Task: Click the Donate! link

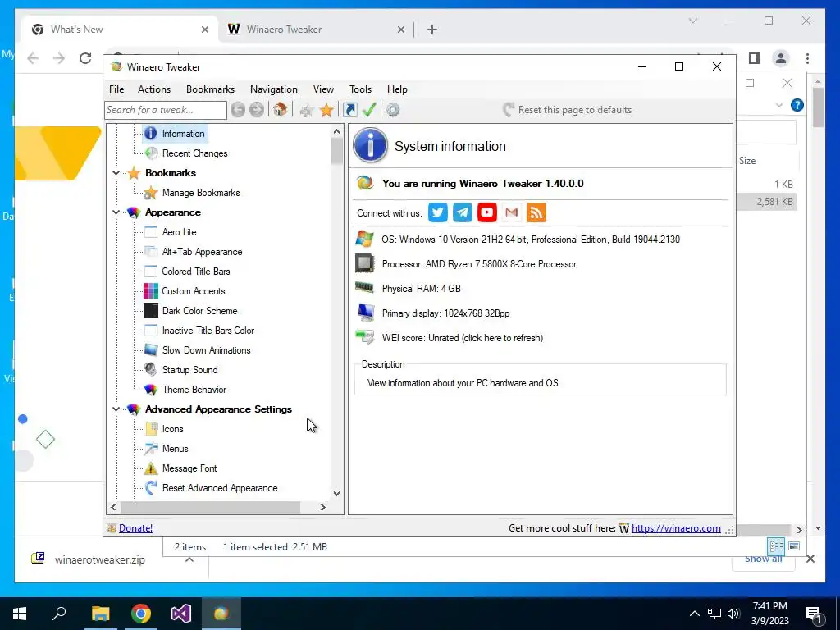Action: pos(135,528)
